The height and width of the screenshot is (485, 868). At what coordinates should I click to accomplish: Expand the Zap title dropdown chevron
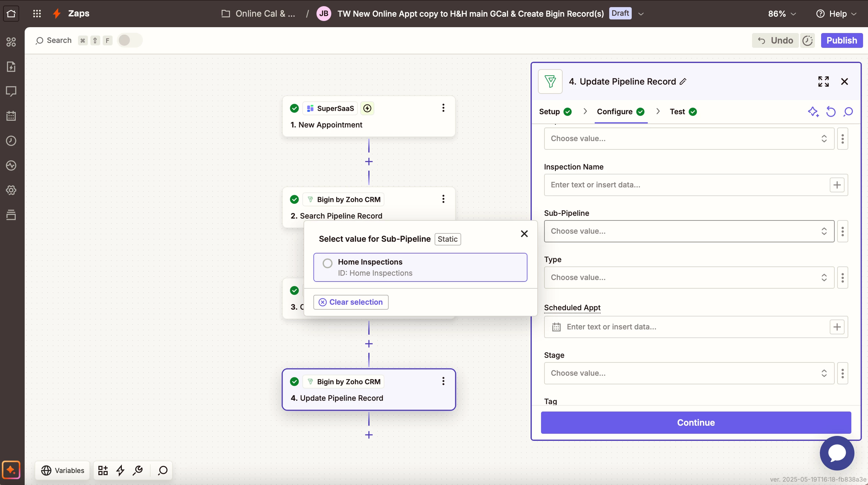click(x=641, y=14)
